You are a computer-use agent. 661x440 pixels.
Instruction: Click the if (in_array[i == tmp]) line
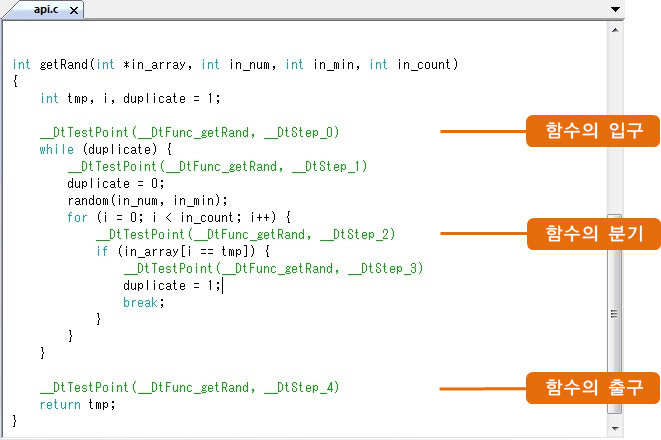pyautogui.click(x=183, y=251)
